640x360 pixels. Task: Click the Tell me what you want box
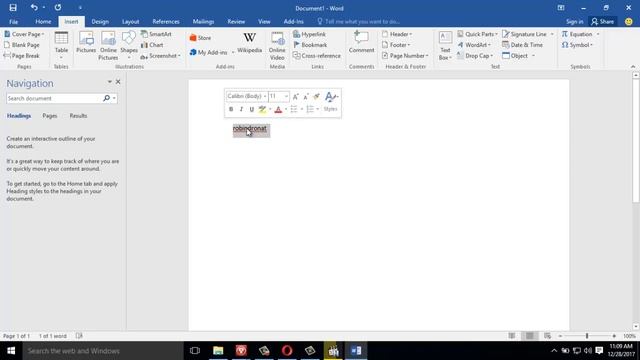358,22
